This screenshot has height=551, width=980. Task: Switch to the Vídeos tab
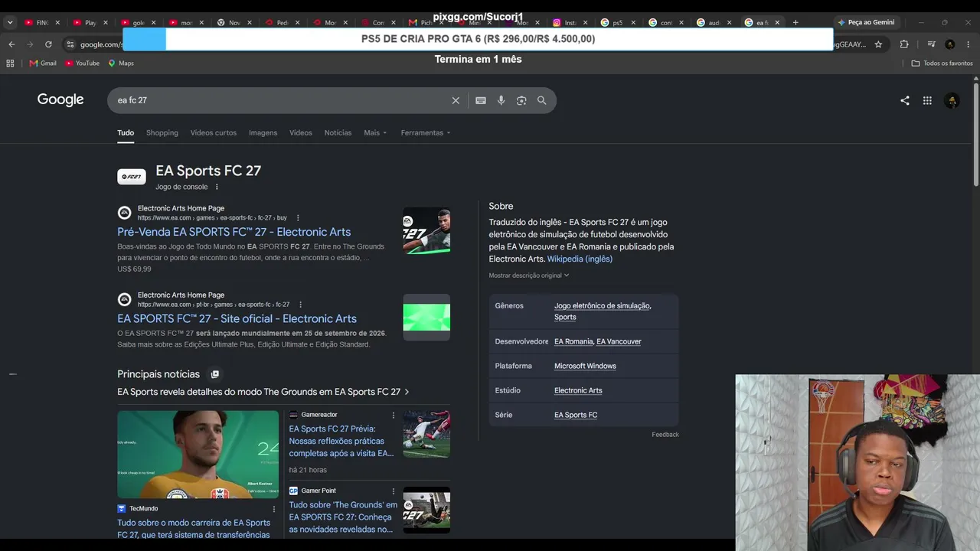pyautogui.click(x=301, y=132)
